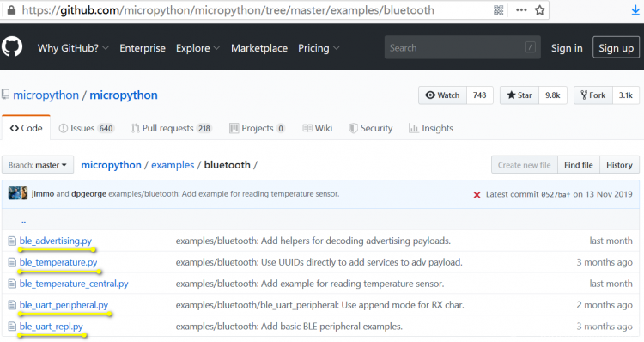Image resolution: width=644 pixels, height=342 pixels.
Task: Switch to the Projects tab
Action: pyautogui.click(x=257, y=128)
